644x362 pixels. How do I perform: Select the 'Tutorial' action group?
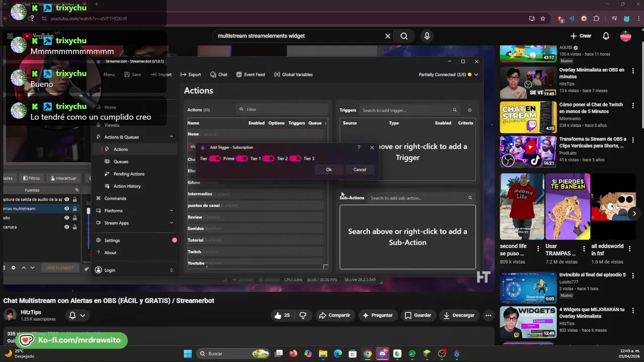(256, 240)
